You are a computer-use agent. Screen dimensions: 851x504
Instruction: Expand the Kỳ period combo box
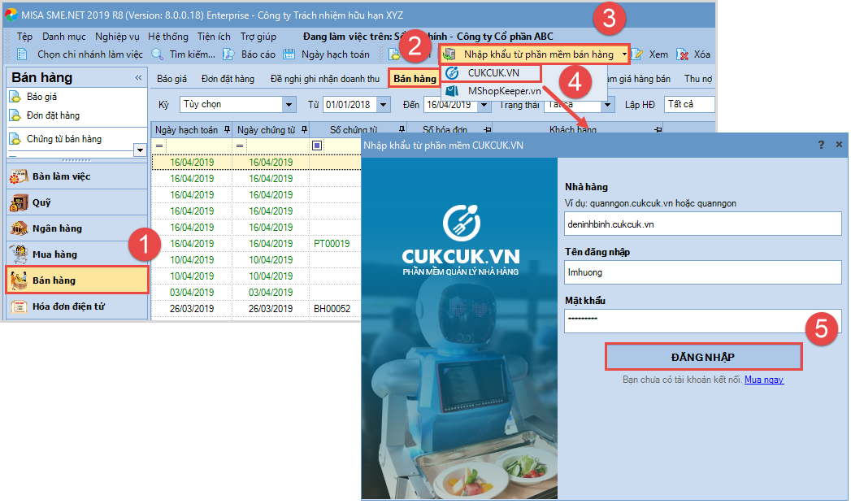289,104
